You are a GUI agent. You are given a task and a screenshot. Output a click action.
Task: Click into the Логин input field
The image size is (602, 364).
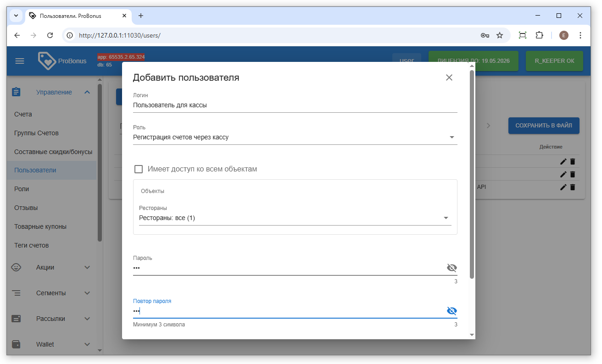294,105
